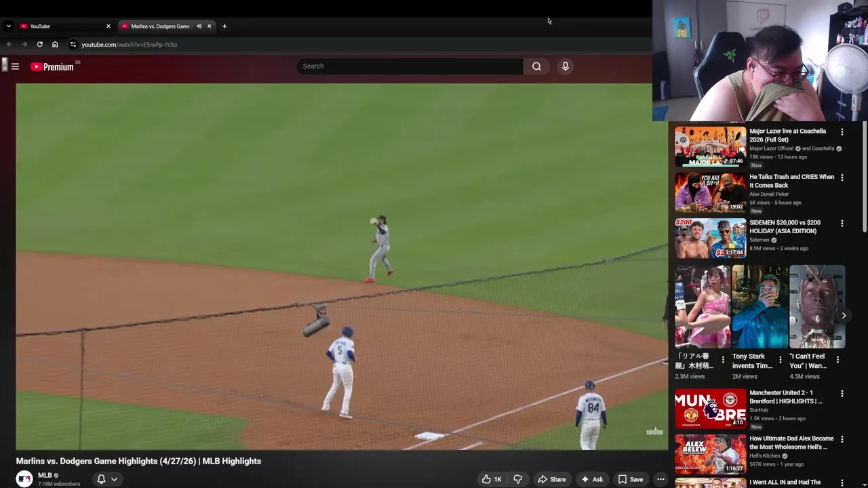The height and width of the screenshot is (488, 868).
Task: Open a new browser tab
Action: point(224,26)
